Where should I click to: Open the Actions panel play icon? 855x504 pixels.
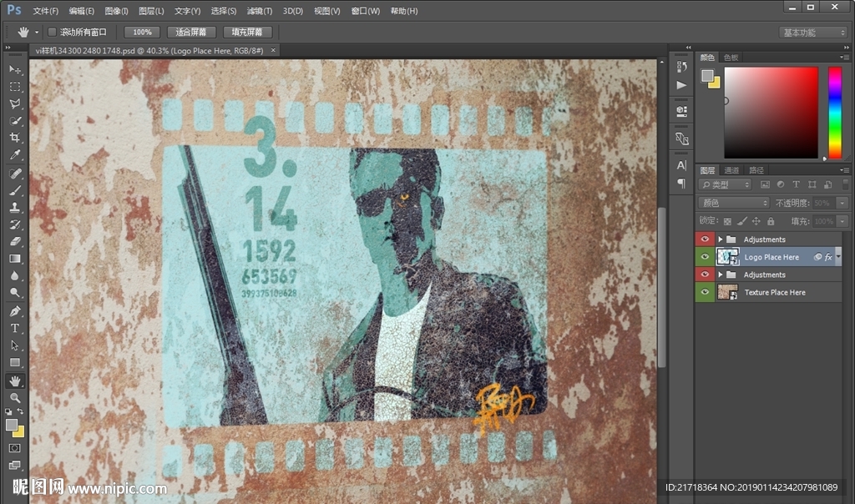coord(681,86)
